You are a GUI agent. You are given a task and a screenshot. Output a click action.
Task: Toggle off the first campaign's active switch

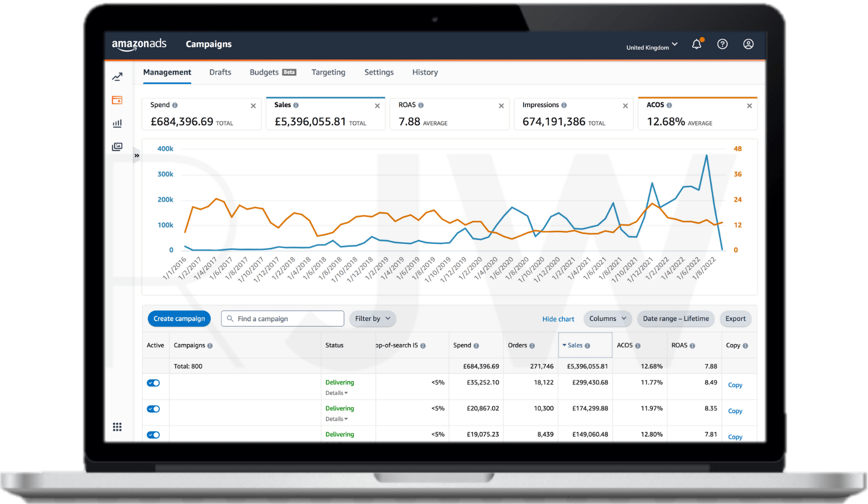point(153,383)
